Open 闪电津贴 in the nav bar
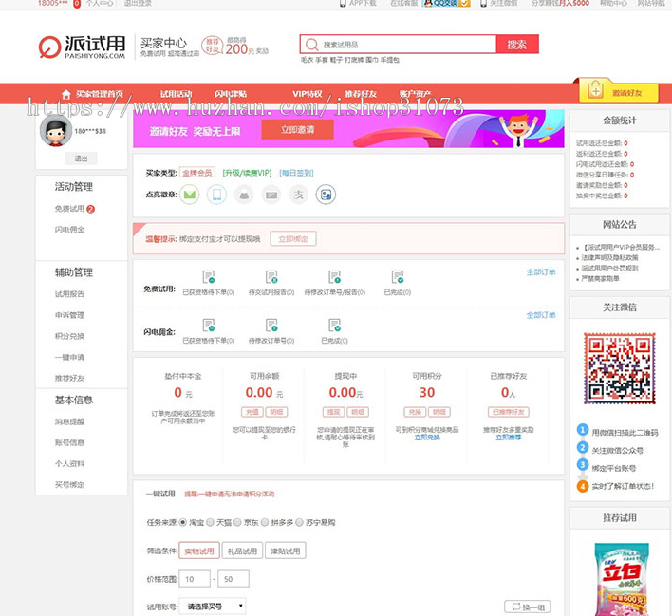This screenshot has height=616, width=672. [231, 94]
